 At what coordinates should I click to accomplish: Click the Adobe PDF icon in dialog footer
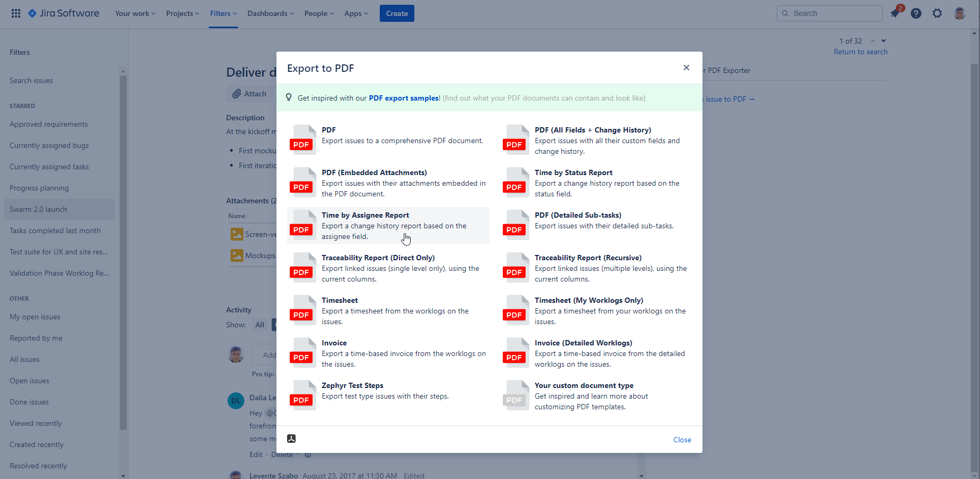[x=291, y=439]
